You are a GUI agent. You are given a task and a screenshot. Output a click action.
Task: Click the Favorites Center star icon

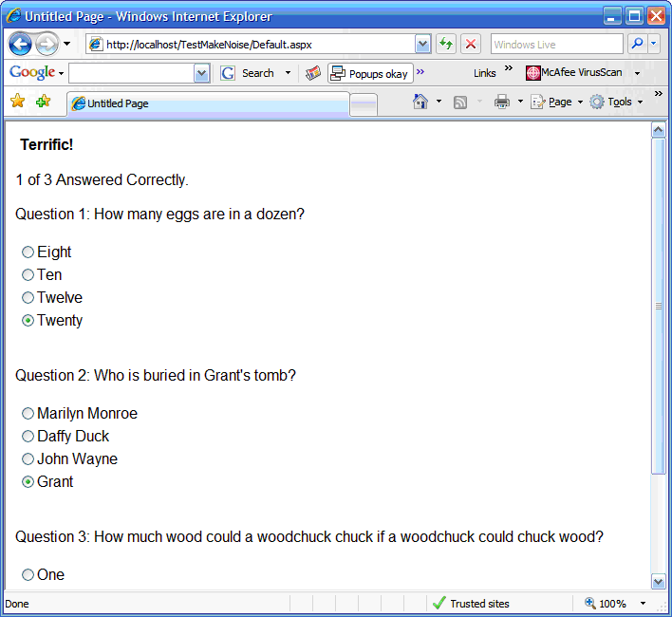coord(18,102)
